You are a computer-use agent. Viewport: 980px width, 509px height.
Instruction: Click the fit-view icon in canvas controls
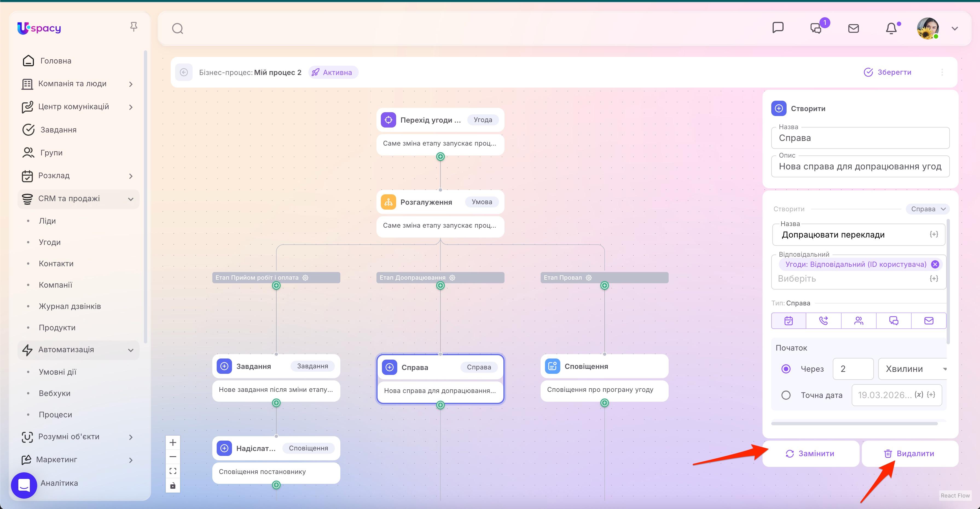(x=173, y=471)
